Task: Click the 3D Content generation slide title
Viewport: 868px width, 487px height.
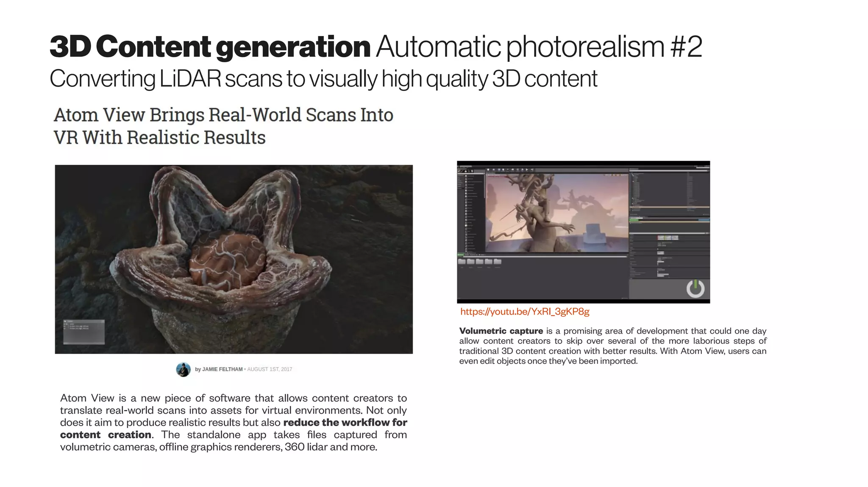Action: tap(376, 46)
